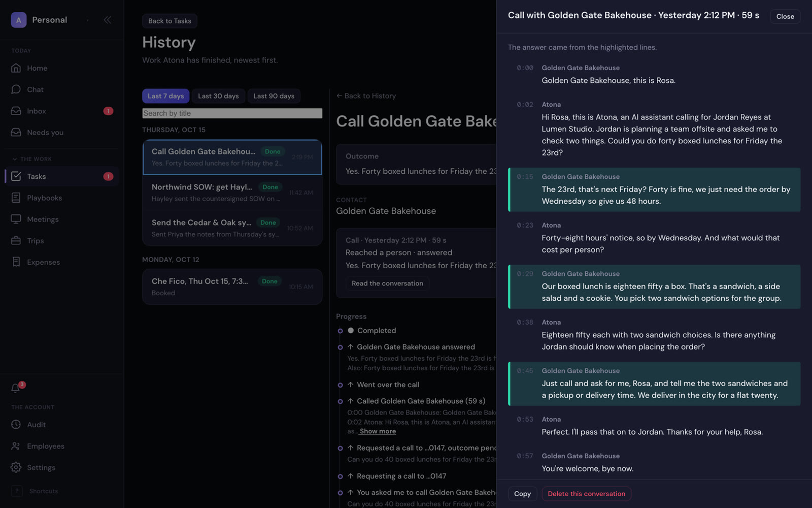Click Read the conversation button
812x508 pixels.
pos(387,283)
